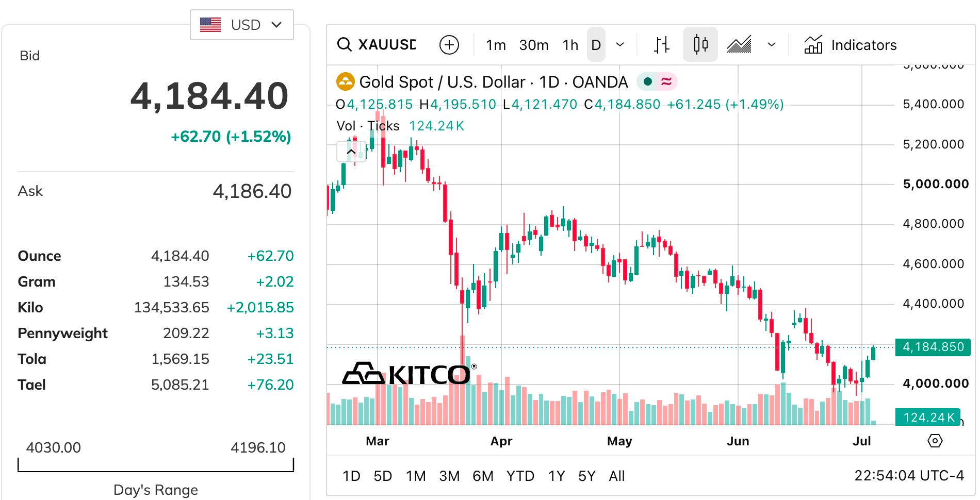
Task: Click the Day's Range bar
Action: (156, 465)
